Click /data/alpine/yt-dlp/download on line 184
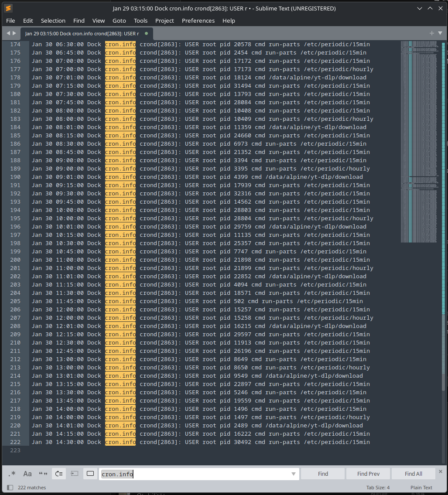Image resolution: width=448 pixels, height=495 pixels. pos(317,127)
